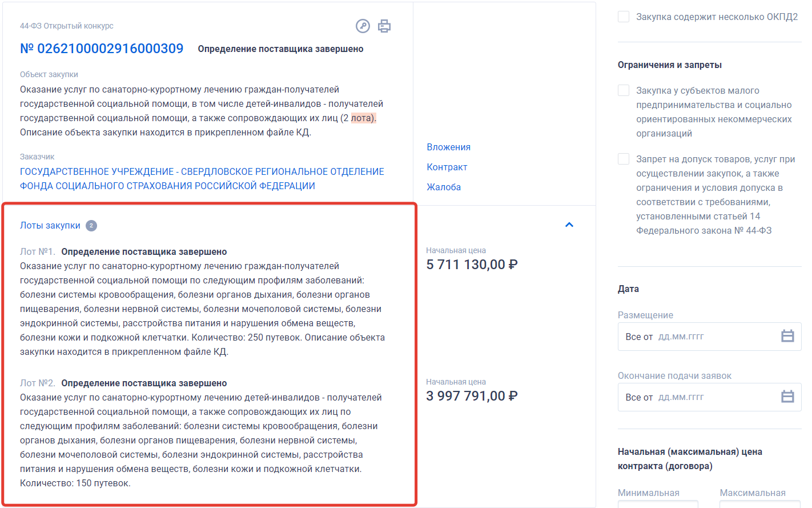
Task: Check Закупка у субъектов малого предпринимательства
Action: point(624,90)
